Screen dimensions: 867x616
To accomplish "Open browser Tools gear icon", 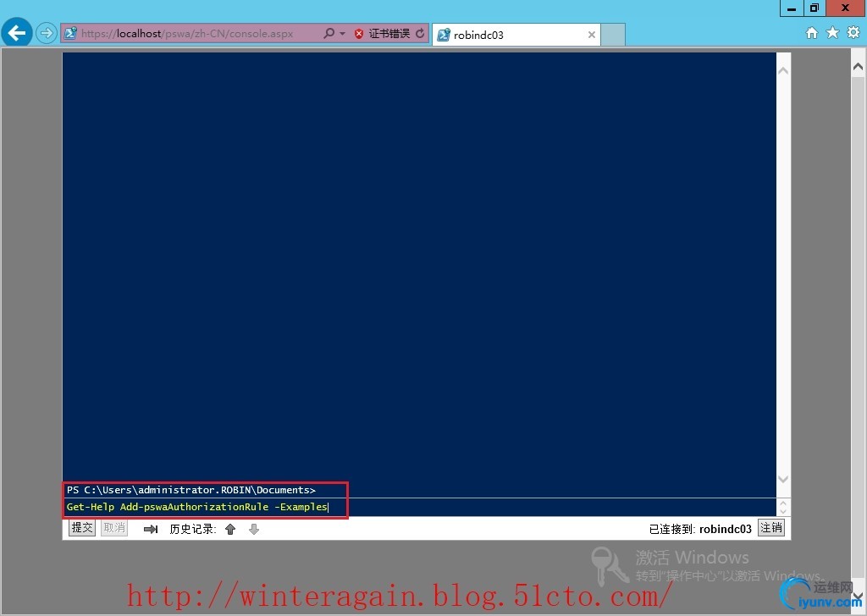I will (853, 33).
